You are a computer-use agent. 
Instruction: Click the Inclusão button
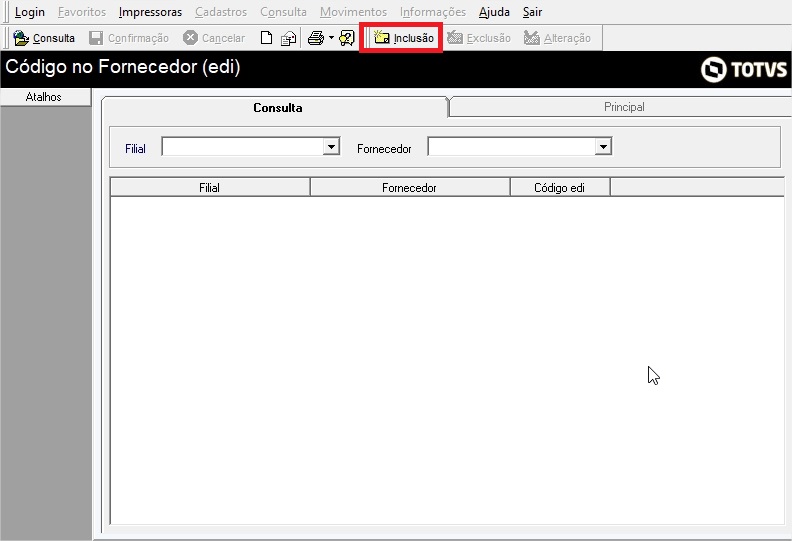[404, 38]
